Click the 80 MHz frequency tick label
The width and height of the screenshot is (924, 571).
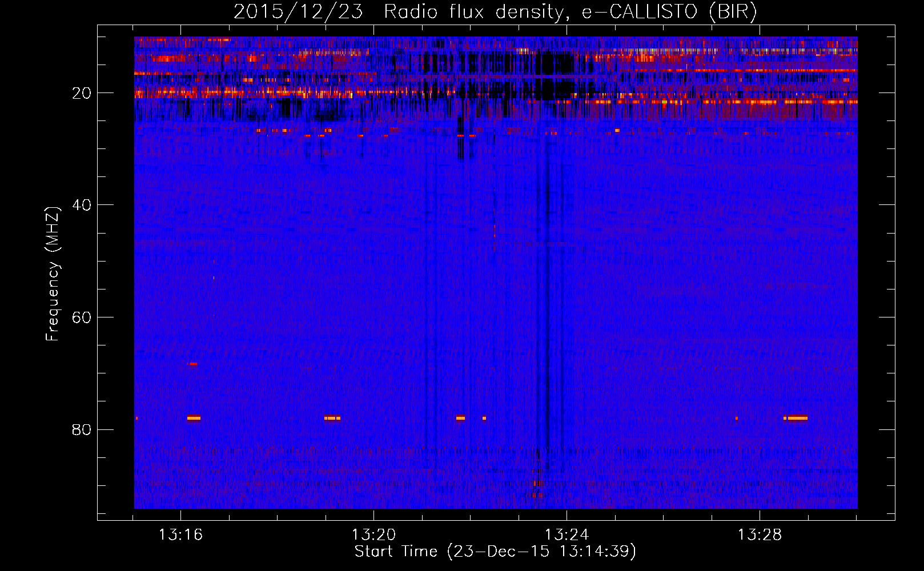pos(82,429)
